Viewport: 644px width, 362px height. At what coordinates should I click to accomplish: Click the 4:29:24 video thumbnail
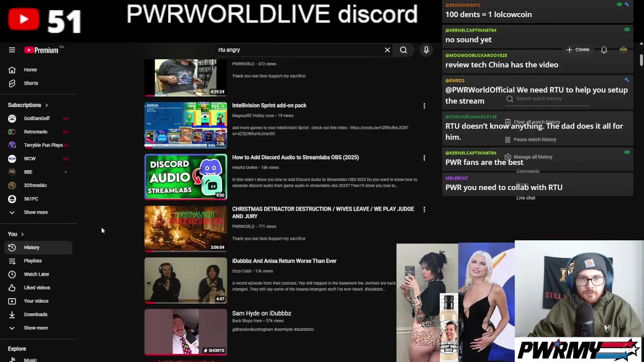186,77
